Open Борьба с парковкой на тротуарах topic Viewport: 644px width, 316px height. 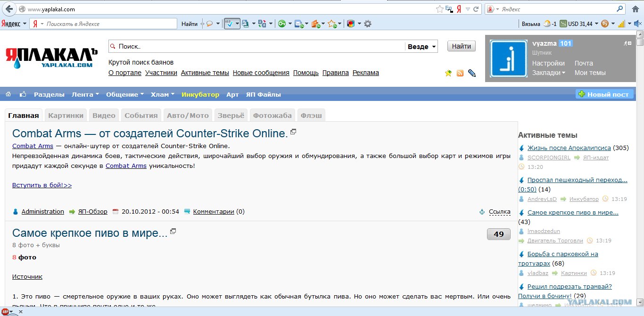pyautogui.click(x=558, y=258)
